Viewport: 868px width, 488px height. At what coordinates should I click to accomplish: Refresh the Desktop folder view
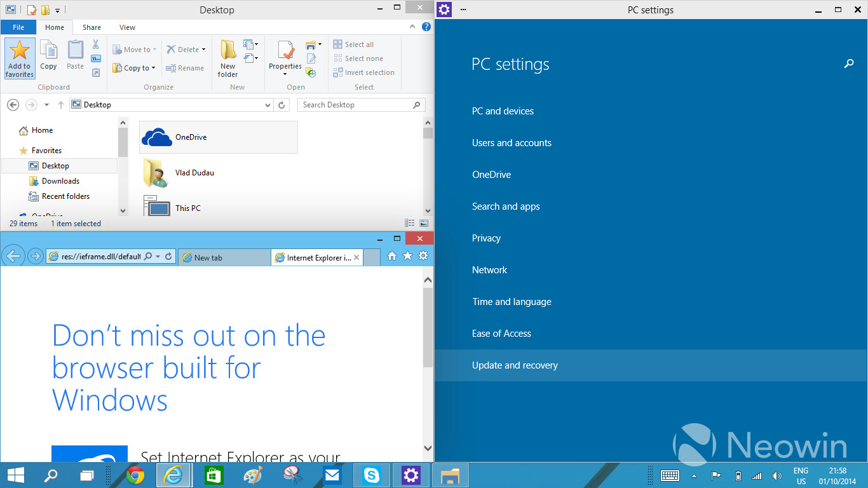tap(283, 105)
